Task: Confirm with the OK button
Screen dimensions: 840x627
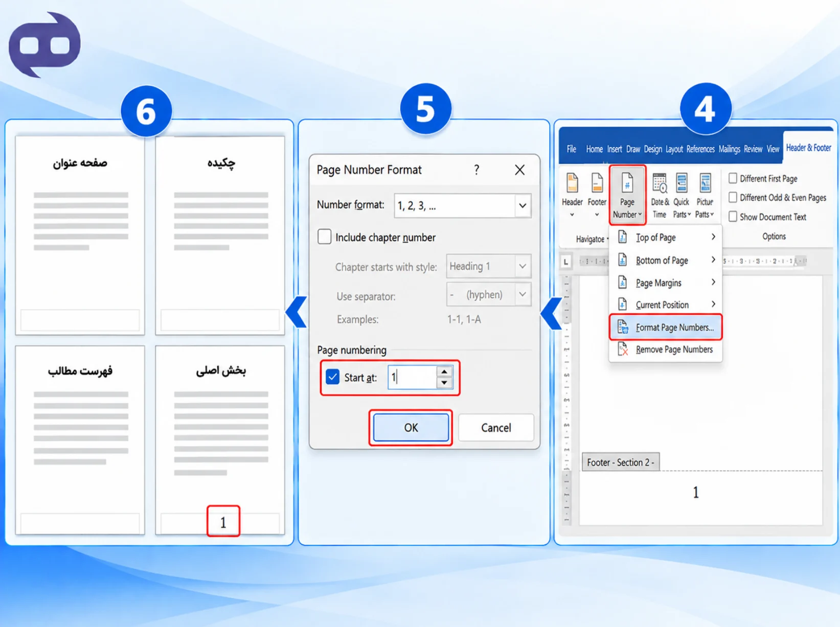Action: [x=411, y=428]
